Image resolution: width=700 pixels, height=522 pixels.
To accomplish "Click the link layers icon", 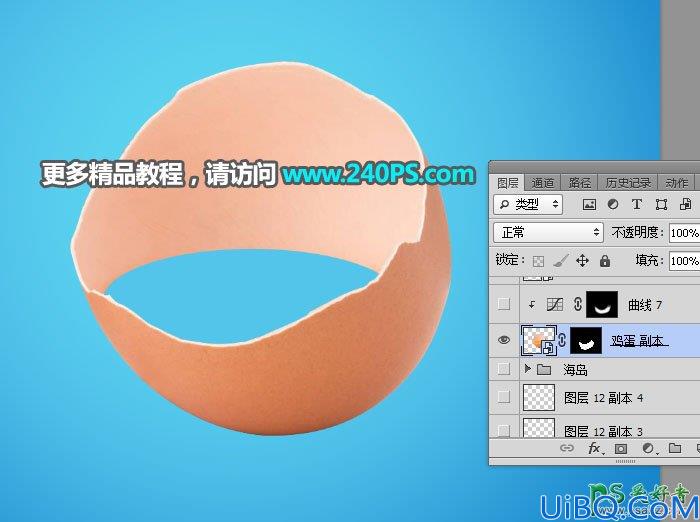I will click(x=567, y=448).
